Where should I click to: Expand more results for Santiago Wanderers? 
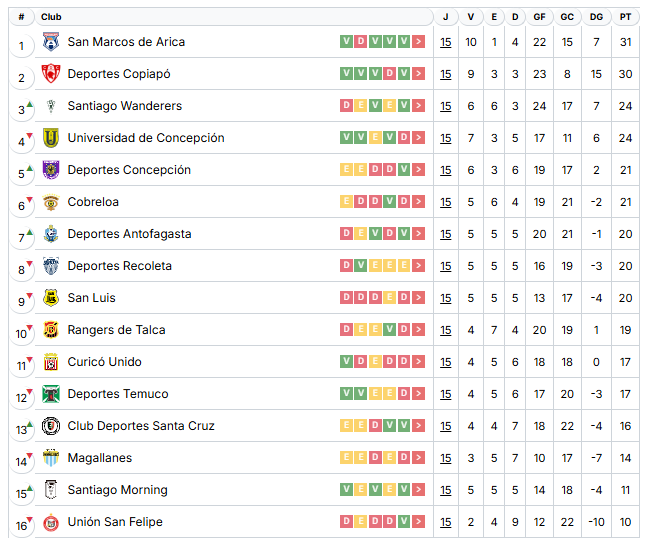pyautogui.click(x=418, y=105)
